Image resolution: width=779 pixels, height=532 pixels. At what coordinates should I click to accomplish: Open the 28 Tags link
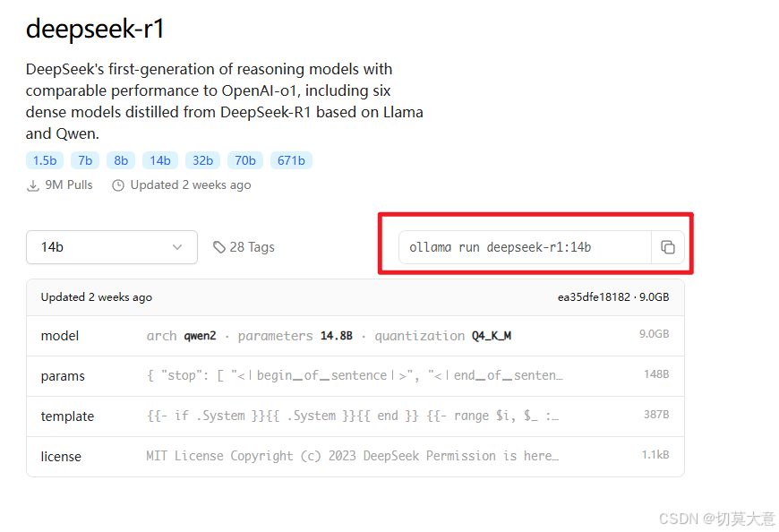point(244,247)
